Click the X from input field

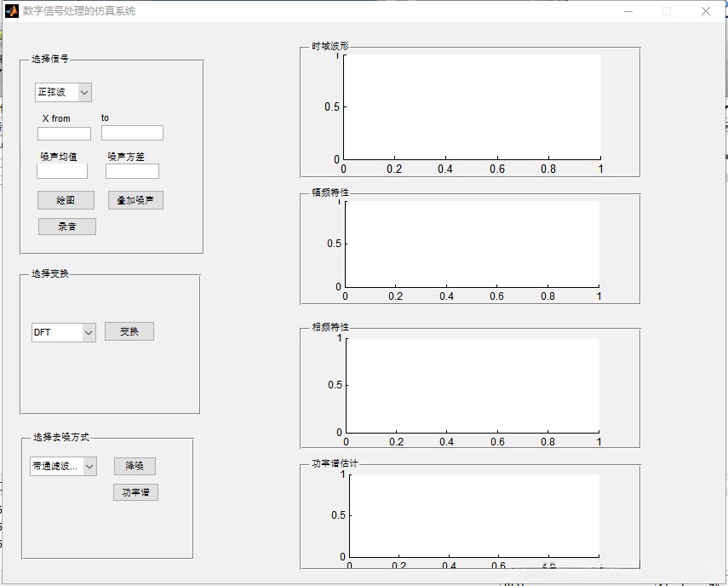tap(64, 134)
